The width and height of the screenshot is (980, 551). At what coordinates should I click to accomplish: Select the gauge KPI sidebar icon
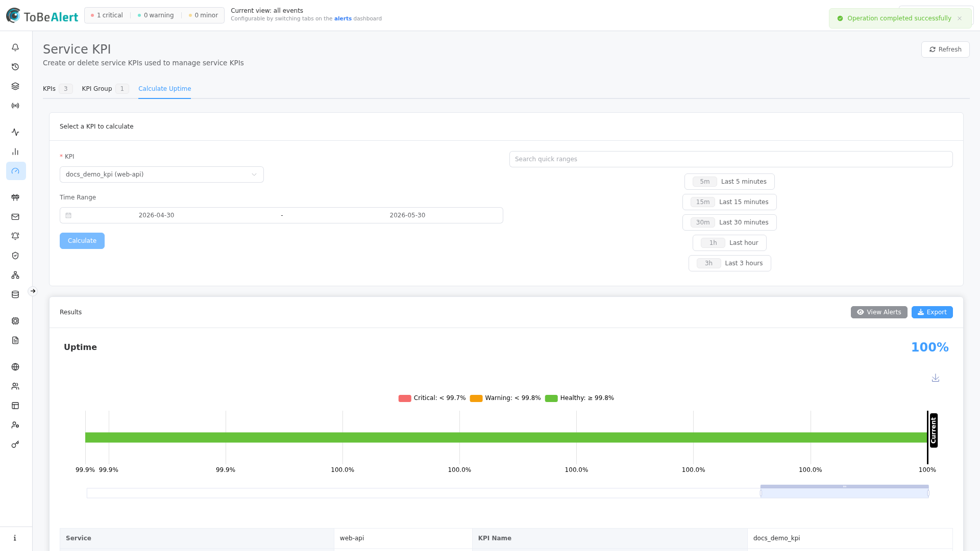[x=16, y=171]
